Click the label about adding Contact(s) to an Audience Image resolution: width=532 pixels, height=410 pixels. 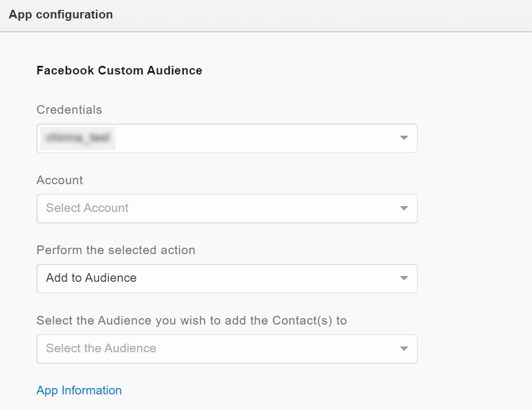tap(191, 320)
